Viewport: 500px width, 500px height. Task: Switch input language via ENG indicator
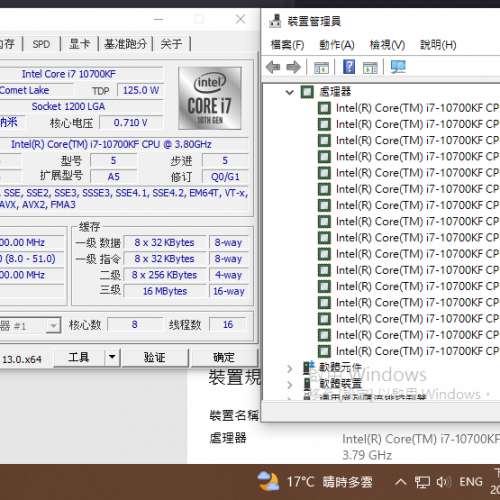tap(471, 482)
